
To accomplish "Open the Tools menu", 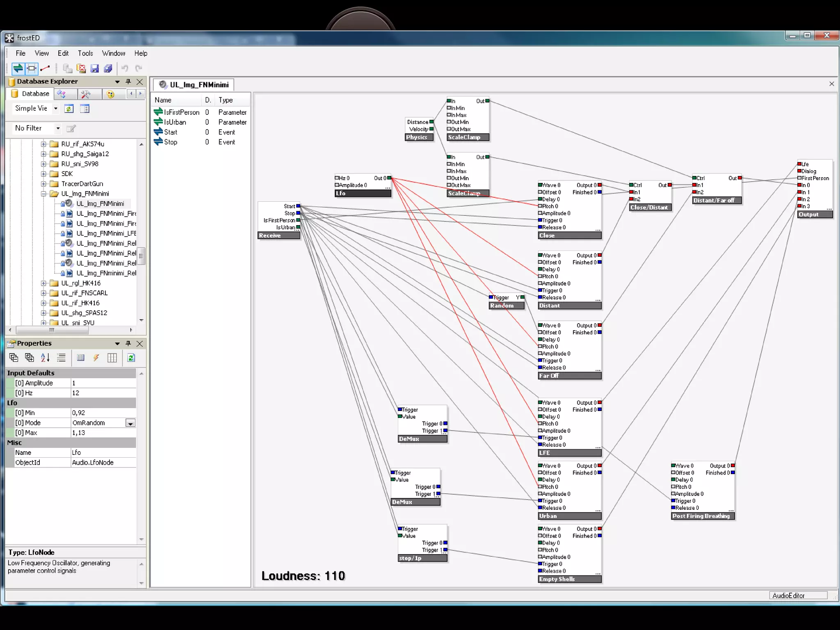I will (85, 53).
